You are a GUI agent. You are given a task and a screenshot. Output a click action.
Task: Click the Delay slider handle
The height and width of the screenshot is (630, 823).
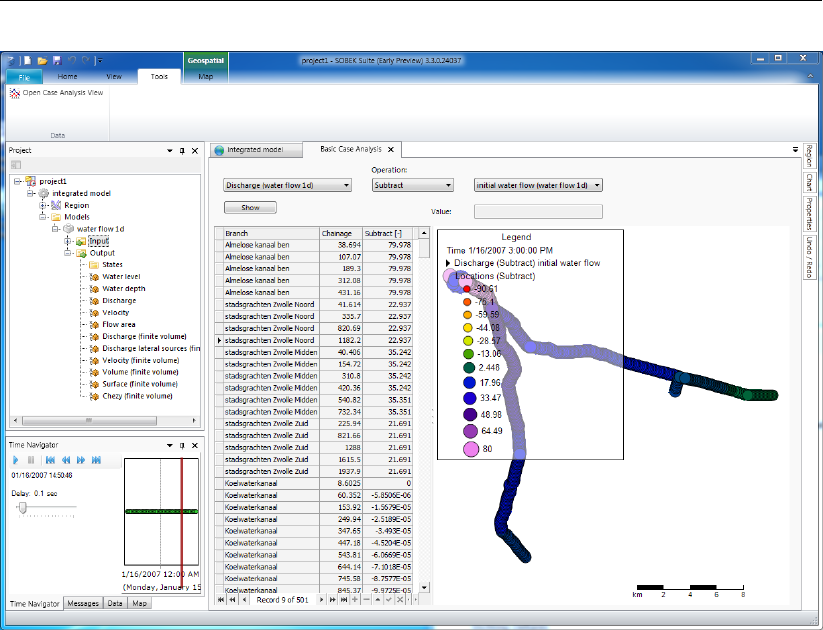[21, 507]
